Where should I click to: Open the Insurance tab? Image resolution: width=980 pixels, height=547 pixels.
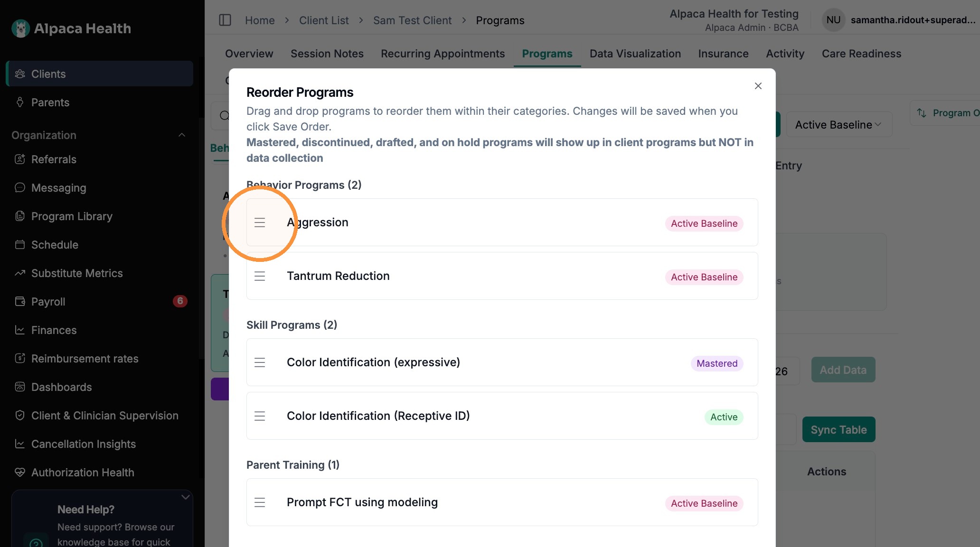(x=723, y=54)
